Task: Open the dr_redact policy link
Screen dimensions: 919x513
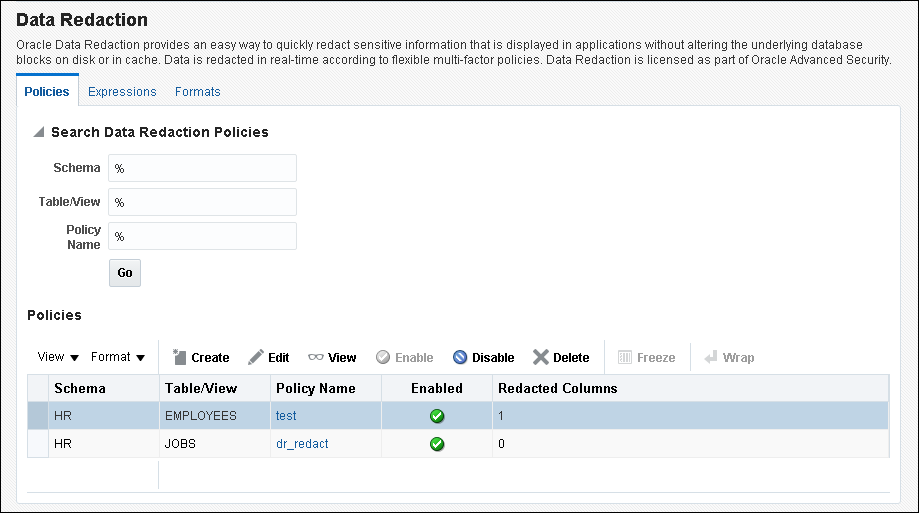Action: tap(302, 444)
